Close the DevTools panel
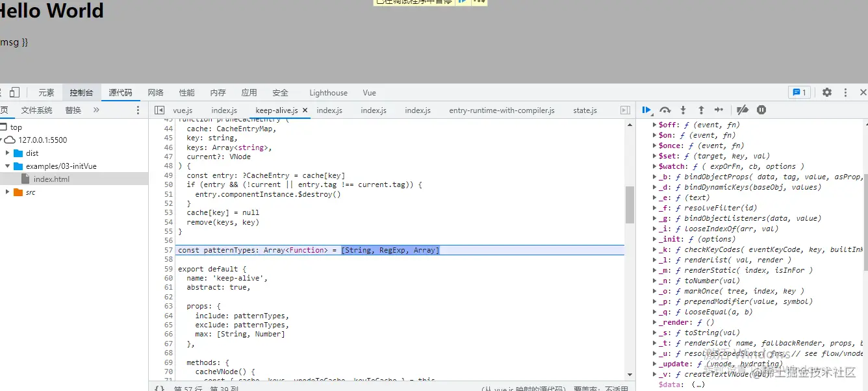The height and width of the screenshot is (391, 868). pyautogui.click(x=863, y=92)
